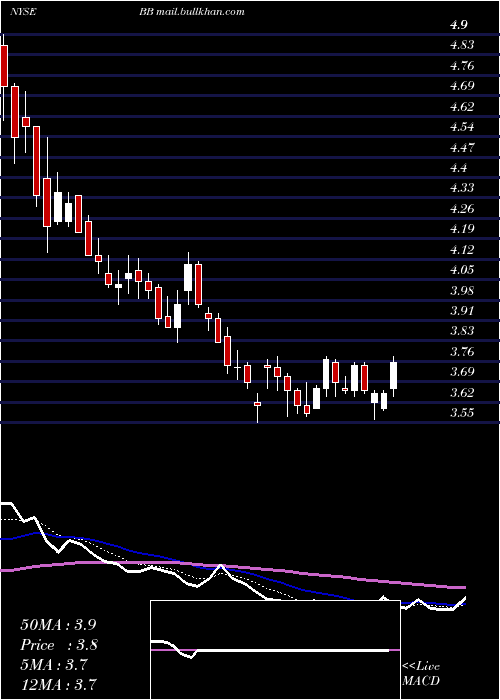This screenshot has height=700, width=500.
Task: Click the 12MA : 3.7 readout
Action: (59, 685)
